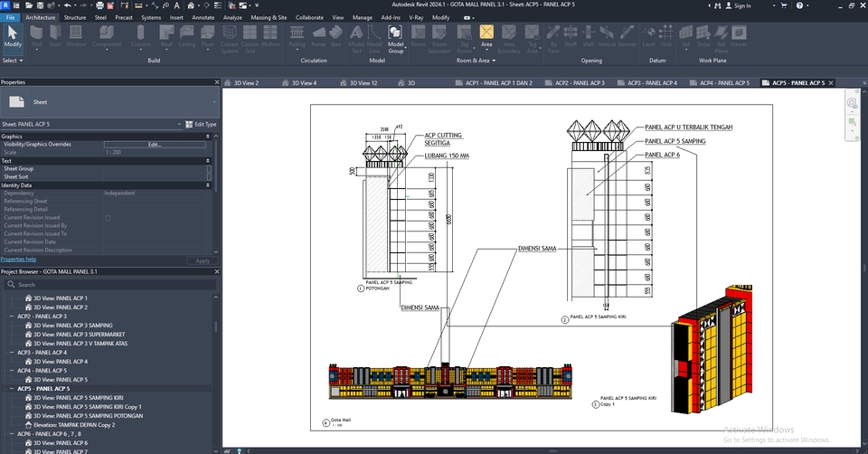Select '3D View: PANEL ACP 5 SAMPING POTONGAN'
The image size is (868, 454).
pos(88,416)
